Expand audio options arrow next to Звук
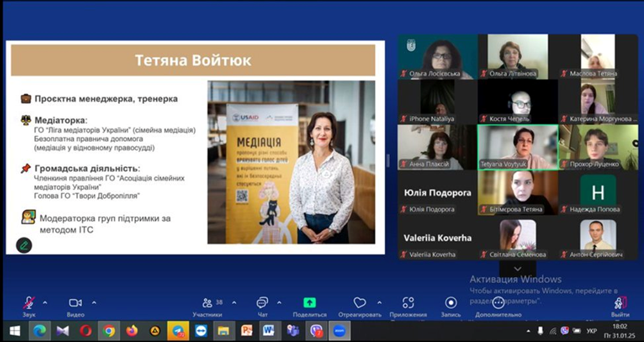This screenshot has height=342, width=644. point(45,302)
